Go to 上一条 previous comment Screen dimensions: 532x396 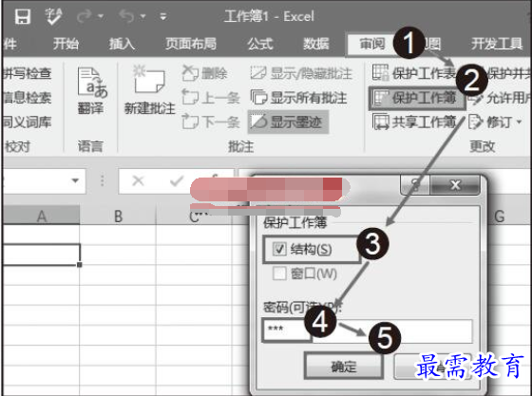(211, 98)
